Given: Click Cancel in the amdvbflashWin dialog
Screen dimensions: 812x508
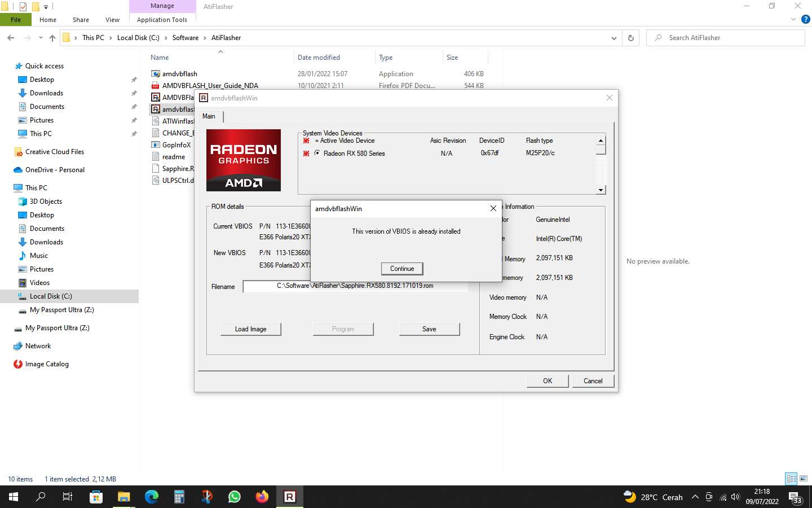Looking at the screenshot, I should click(x=593, y=381).
